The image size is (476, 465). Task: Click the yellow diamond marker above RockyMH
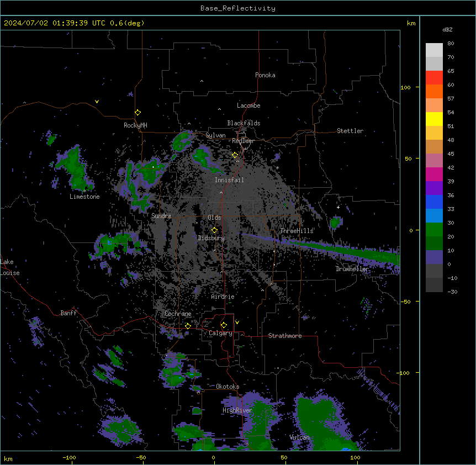(138, 113)
